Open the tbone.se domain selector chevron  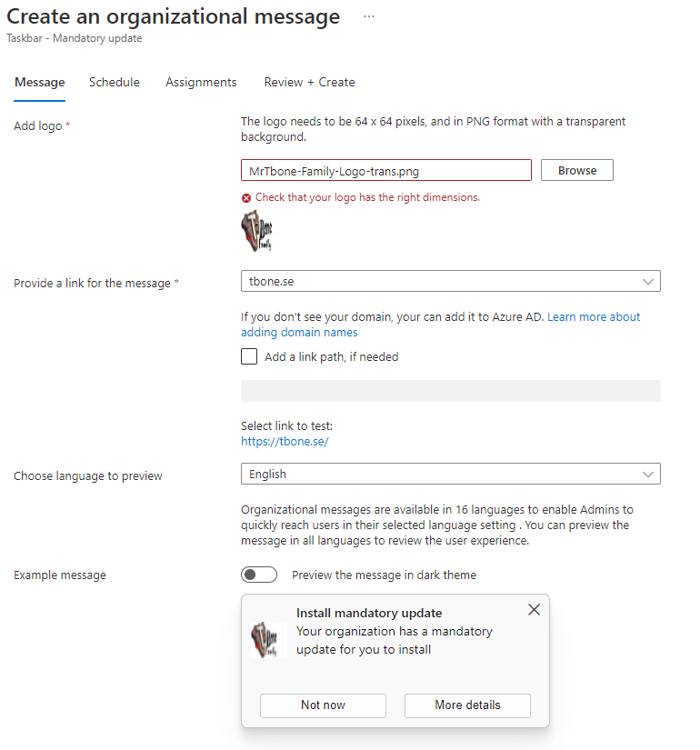pyautogui.click(x=648, y=281)
